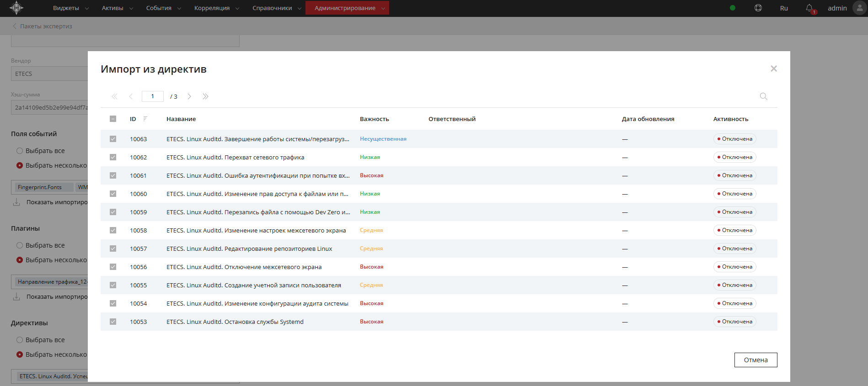
Task: Switch language via Ru label
Action: (784, 8)
